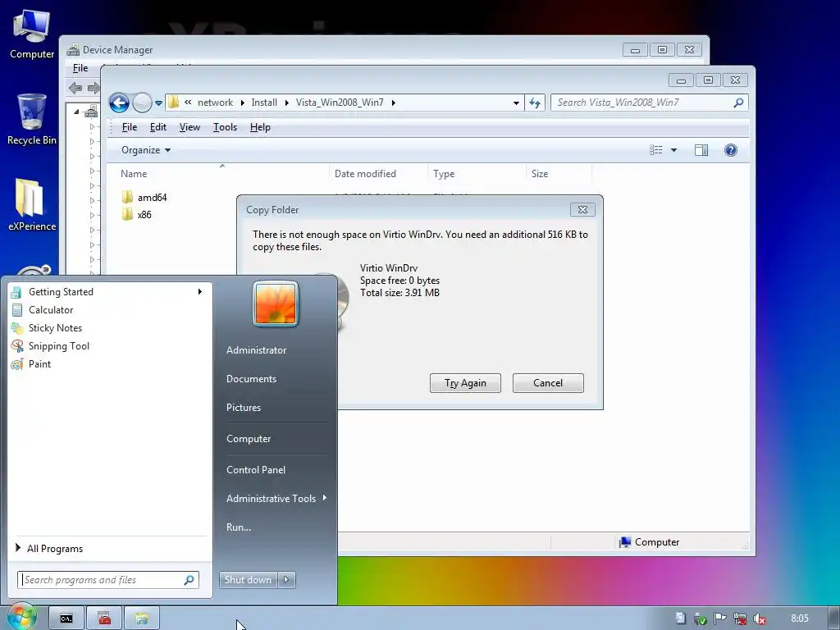Expand the network breadcrumb arrow

[243, 103]
